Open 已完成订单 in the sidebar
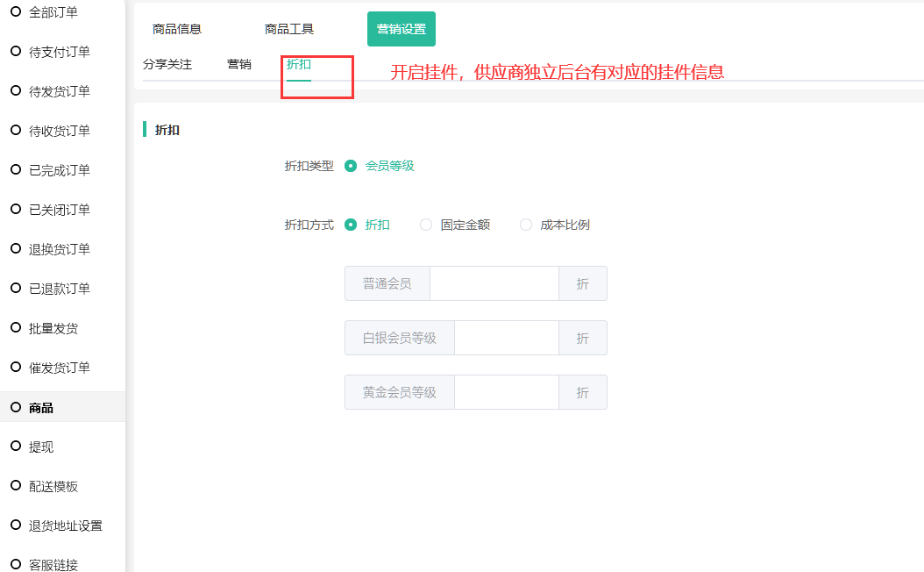The width and height of the screenshot is (924, 572). [x=59, y=170]
